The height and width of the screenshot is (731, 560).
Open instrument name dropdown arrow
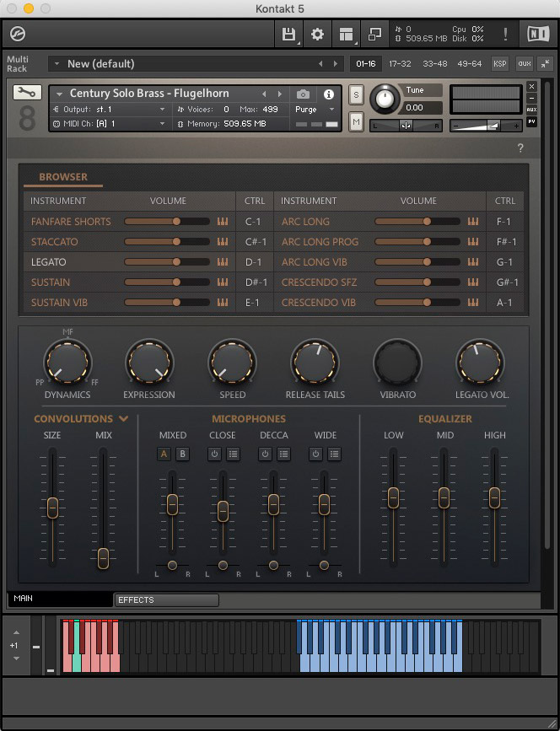pos(59,94)
